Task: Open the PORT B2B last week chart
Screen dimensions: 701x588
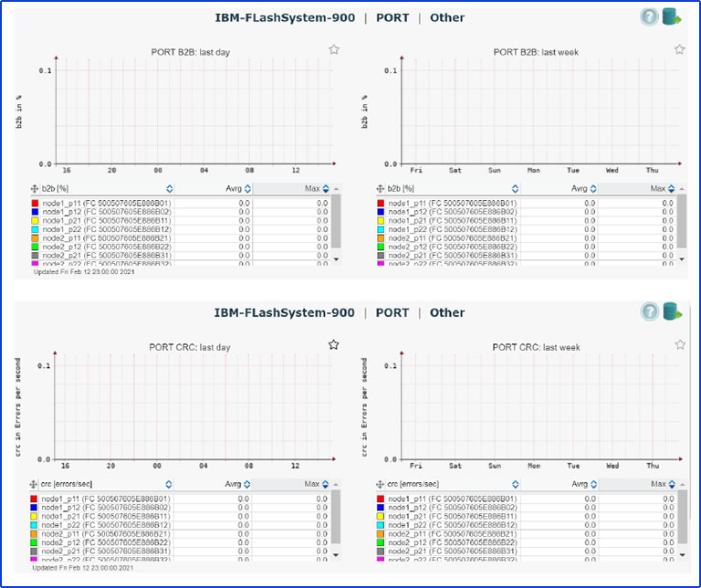Action: point(540,110)
